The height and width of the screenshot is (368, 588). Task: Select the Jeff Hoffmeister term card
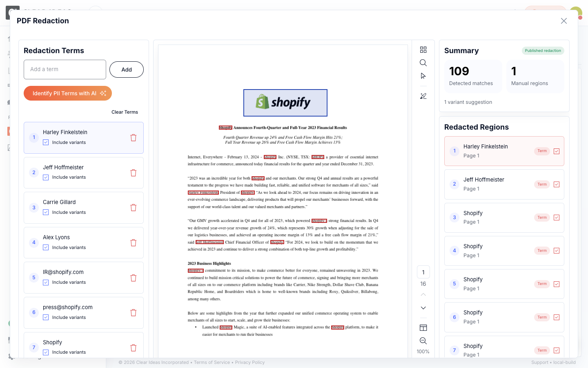(x=84, y=173)
